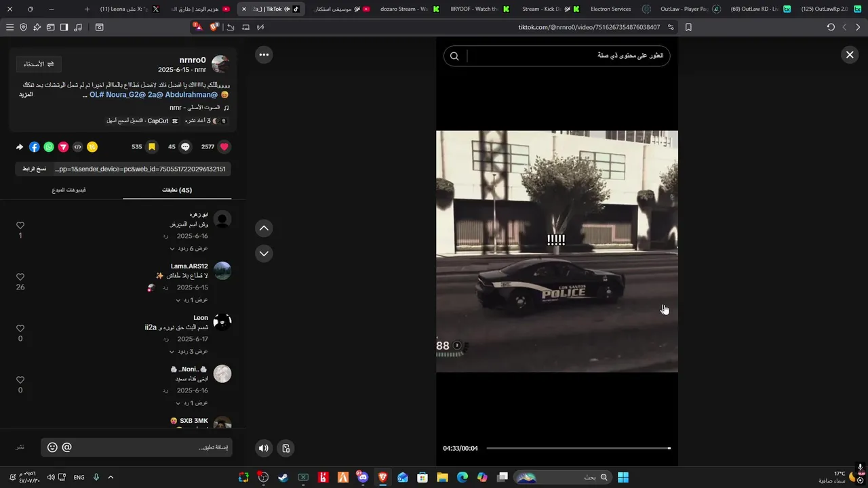This screenshot has height=488, width=868.
Task: Repost the video with the yellow repost icon
Action: 92,147
